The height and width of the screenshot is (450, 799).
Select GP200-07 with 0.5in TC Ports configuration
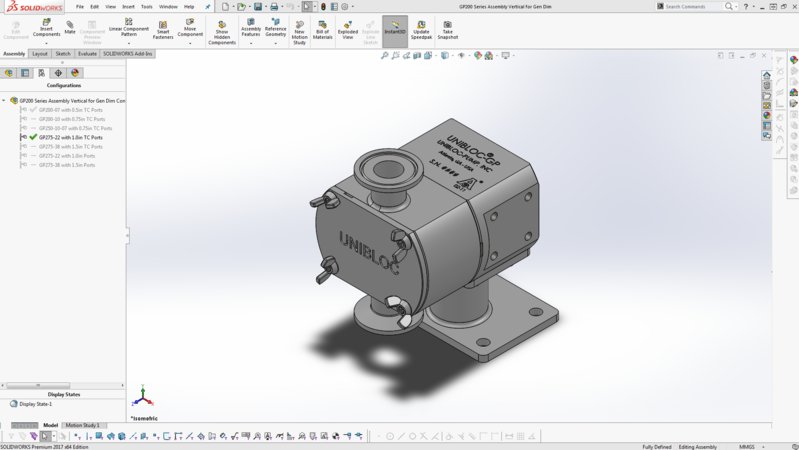click(70, 110)
